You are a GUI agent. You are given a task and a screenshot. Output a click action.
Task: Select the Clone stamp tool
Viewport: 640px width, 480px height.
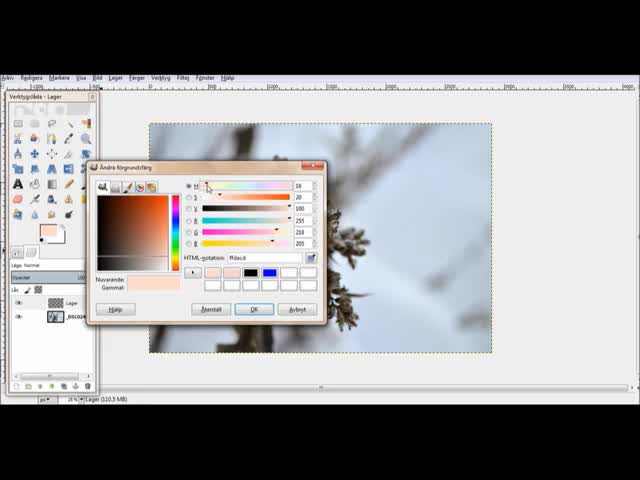point(69,199)
